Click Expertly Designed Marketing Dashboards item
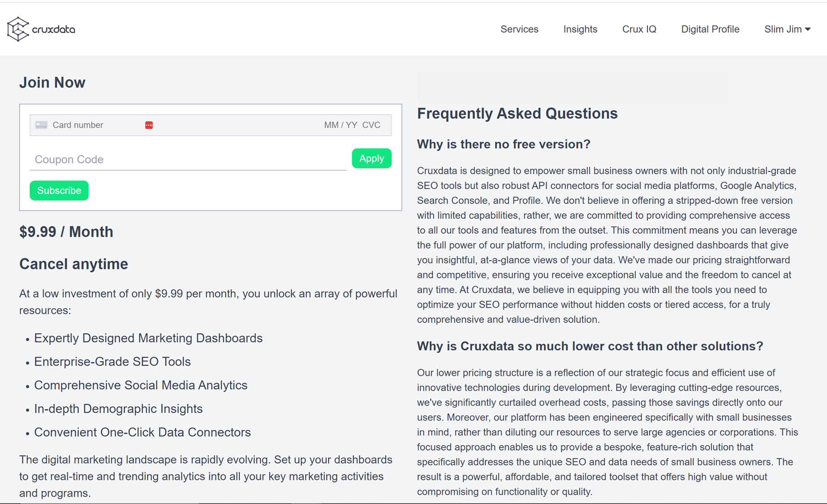The image size is (827, 504). coord(148,338)
